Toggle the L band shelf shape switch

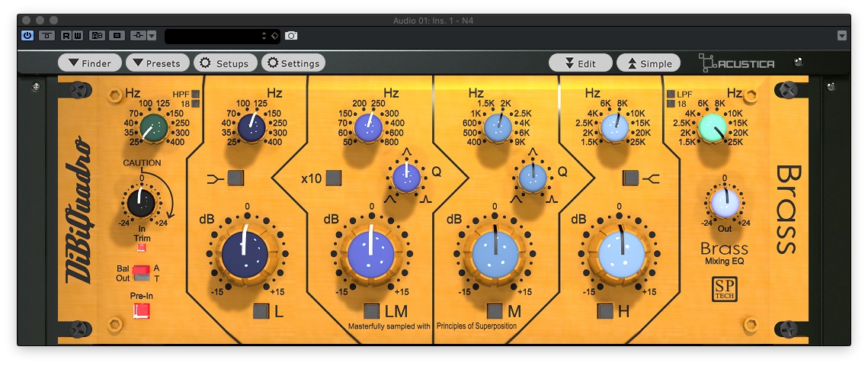[235, 178]
